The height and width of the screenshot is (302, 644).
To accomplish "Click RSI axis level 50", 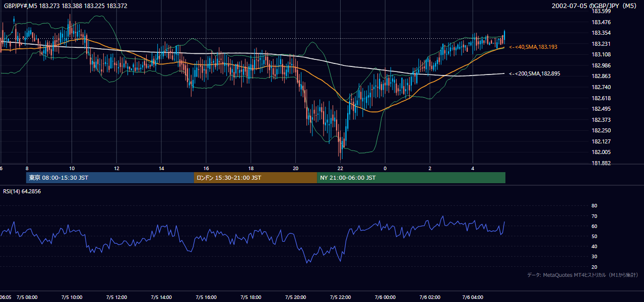I will [x=594, y=236].
